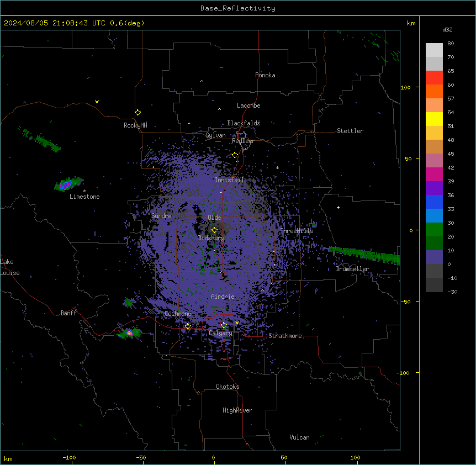The height and width of the screenshot is (465, 476).
Task: Click the asterisk marker above Limestone
Action: (84, 191)
